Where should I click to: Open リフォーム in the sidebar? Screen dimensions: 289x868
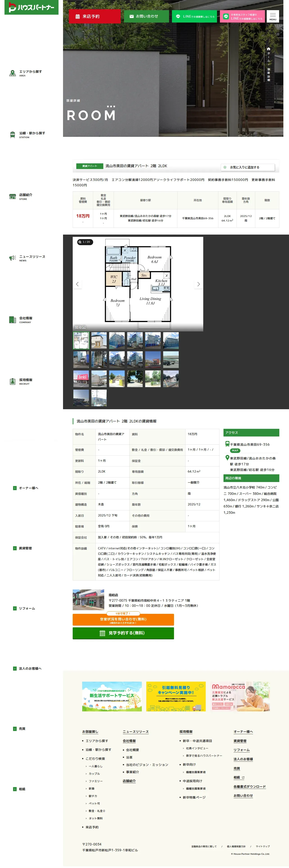coord(27,608)
